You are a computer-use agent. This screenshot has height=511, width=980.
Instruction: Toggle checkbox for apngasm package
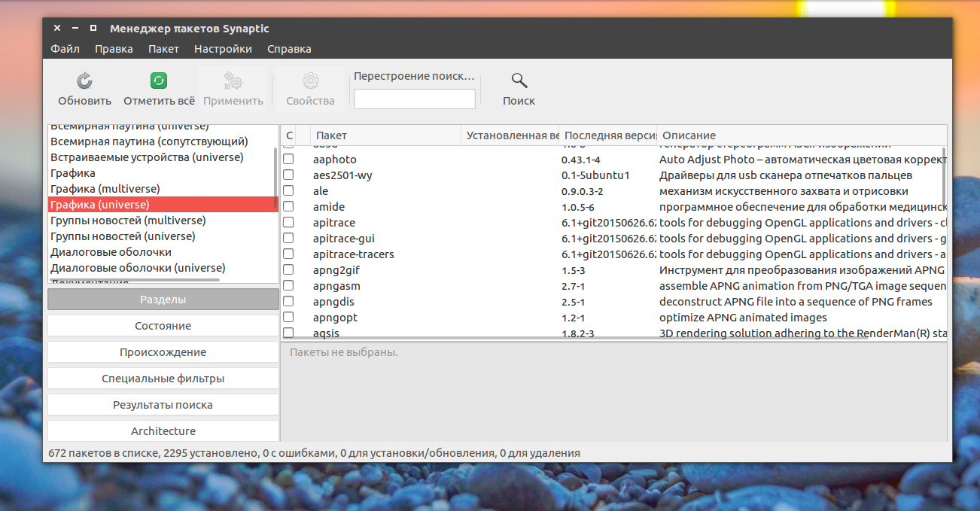point(288,286)
